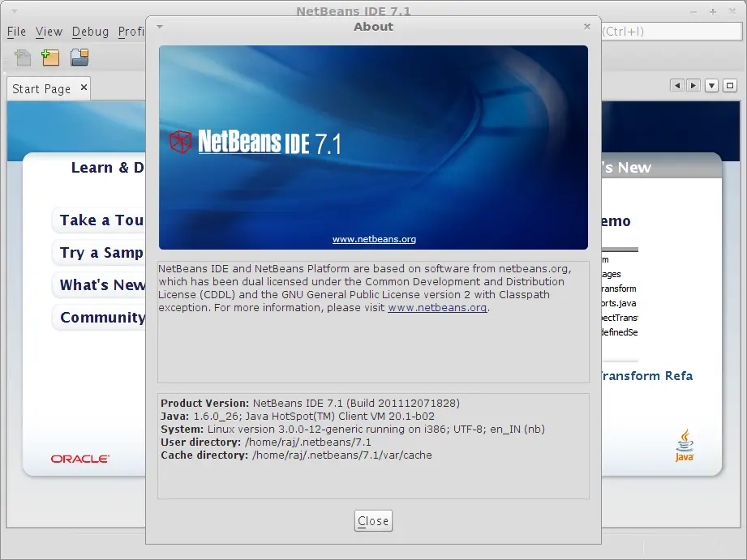Show opened documents list dropdown arrow

click(x=711, y=86)
